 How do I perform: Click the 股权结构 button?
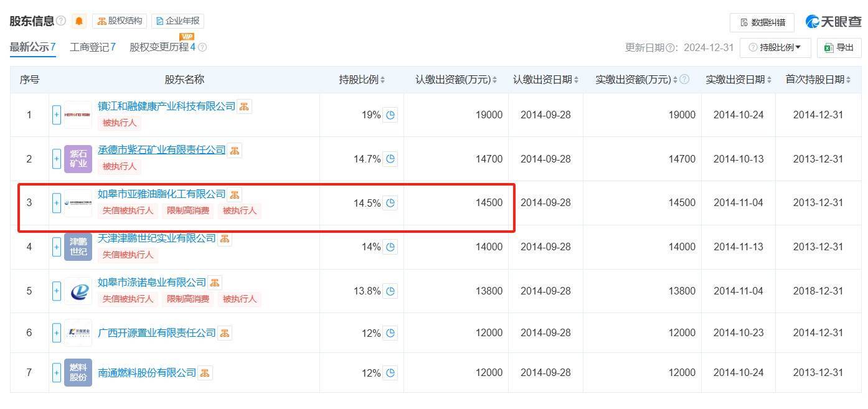pyautogui.click(x=120, y=21)
